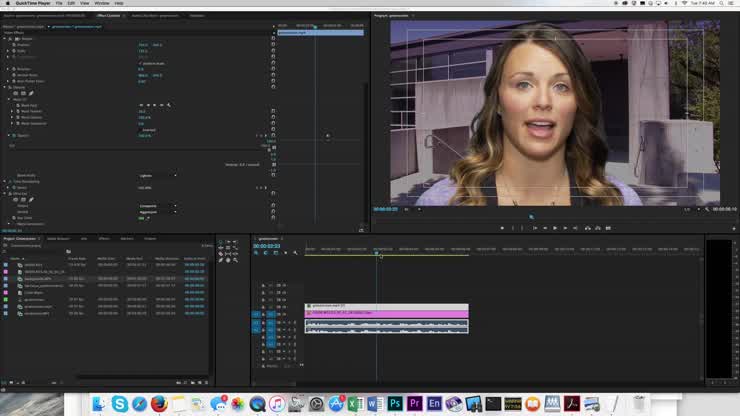Open Photoshop from the Dock

click(x=395, y=404)
